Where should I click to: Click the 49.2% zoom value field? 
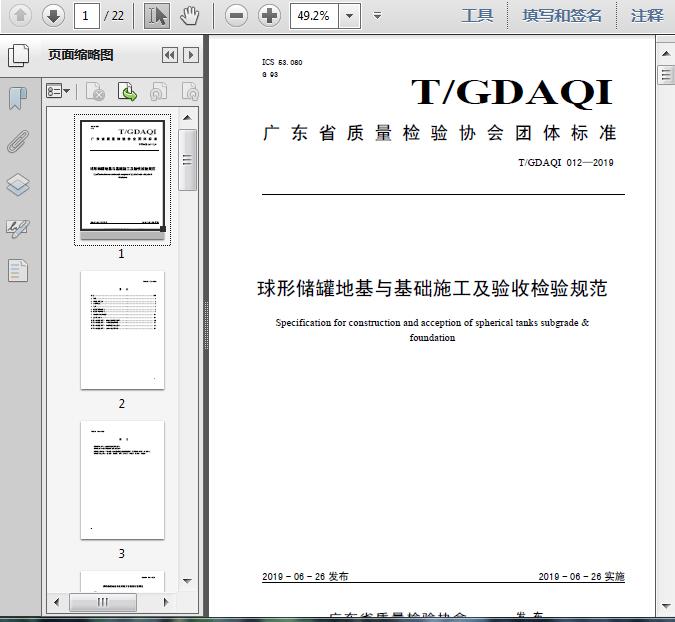point(314,16)
